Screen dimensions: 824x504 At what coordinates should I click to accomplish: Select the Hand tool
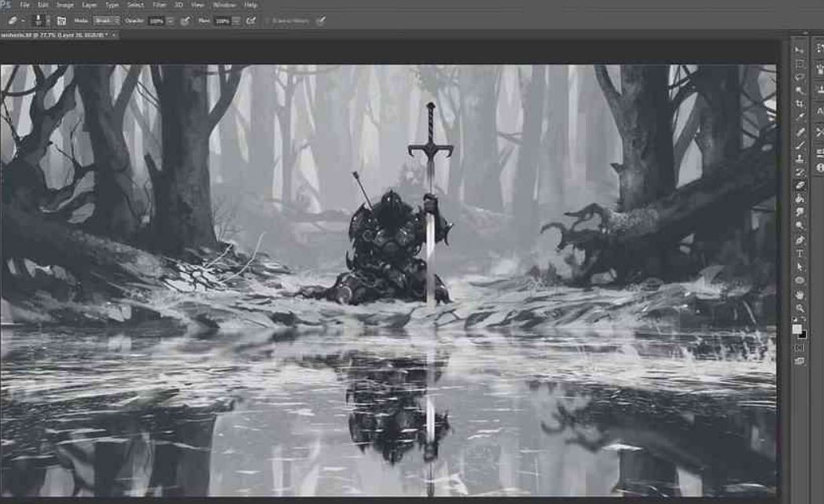click(x=800, y=294)
